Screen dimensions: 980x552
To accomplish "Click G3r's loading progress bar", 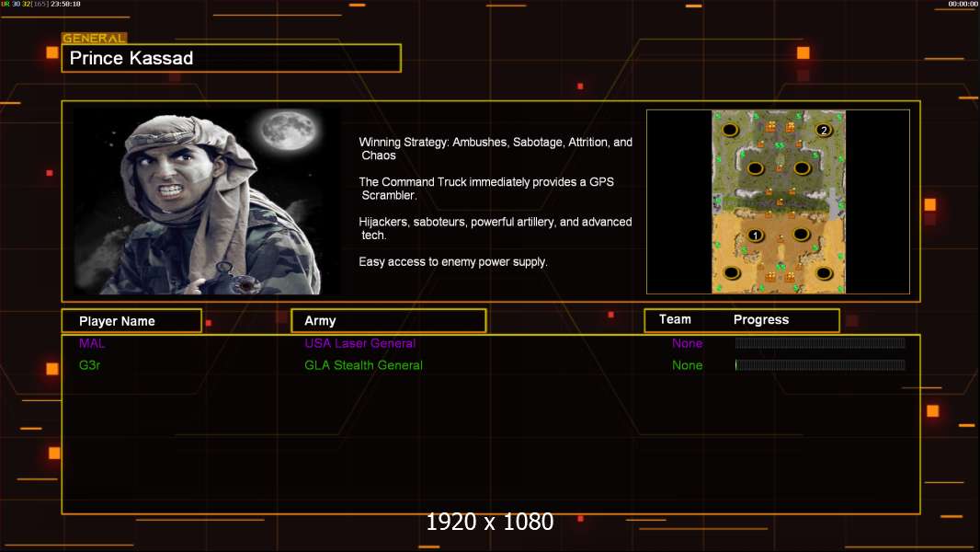I will click(820, 364).
